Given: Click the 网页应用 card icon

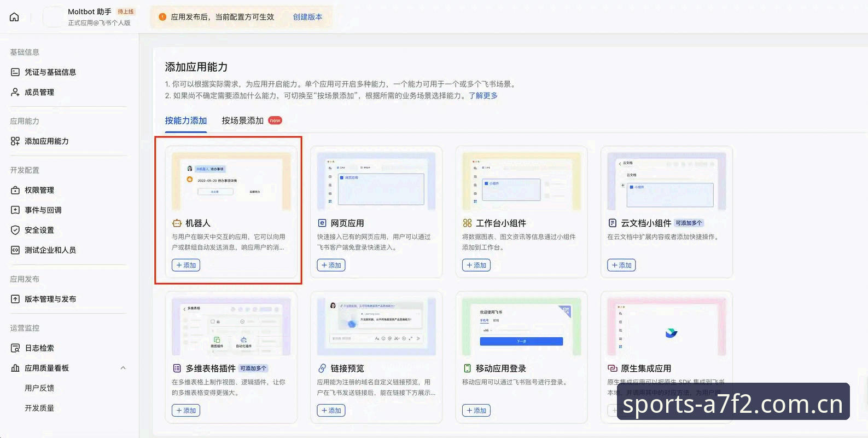Looking at the screenshot, I should 322,223.
